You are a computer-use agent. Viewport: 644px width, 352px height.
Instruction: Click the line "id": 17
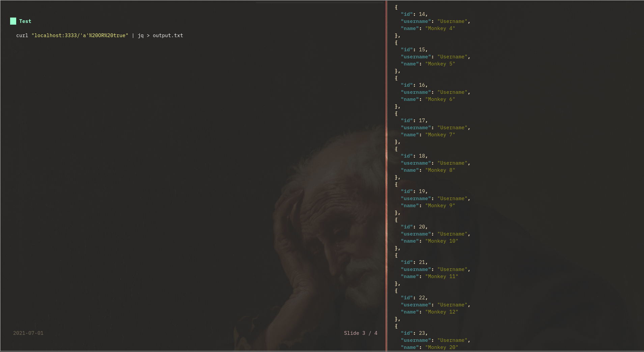coord(414,120)
